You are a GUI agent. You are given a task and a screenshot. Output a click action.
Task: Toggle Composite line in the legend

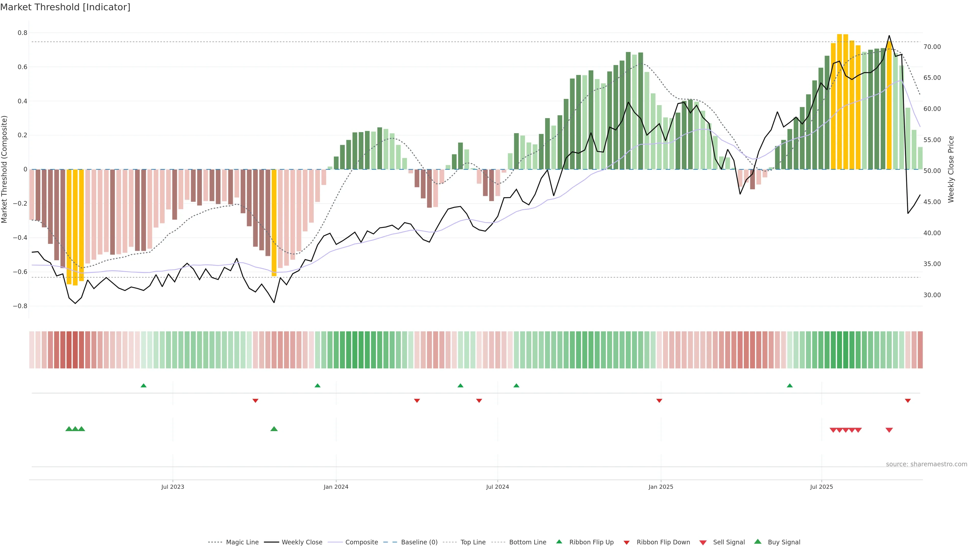point(361,542)
